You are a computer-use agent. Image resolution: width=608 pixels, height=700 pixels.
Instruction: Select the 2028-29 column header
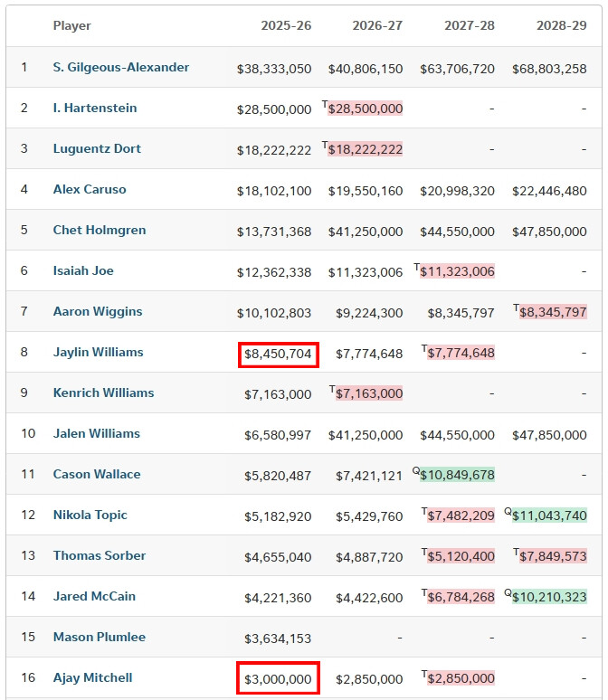click(560, 25)
